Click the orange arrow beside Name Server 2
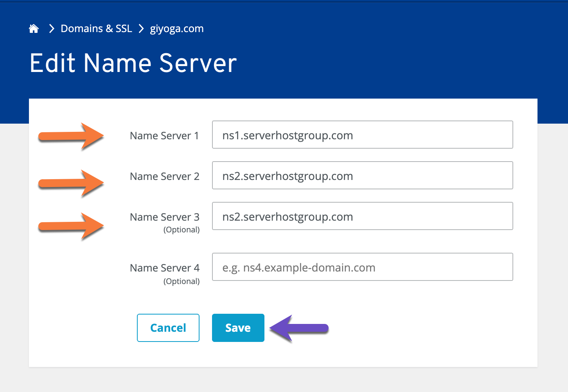This screenshot has height=392, width=568. 71,183
